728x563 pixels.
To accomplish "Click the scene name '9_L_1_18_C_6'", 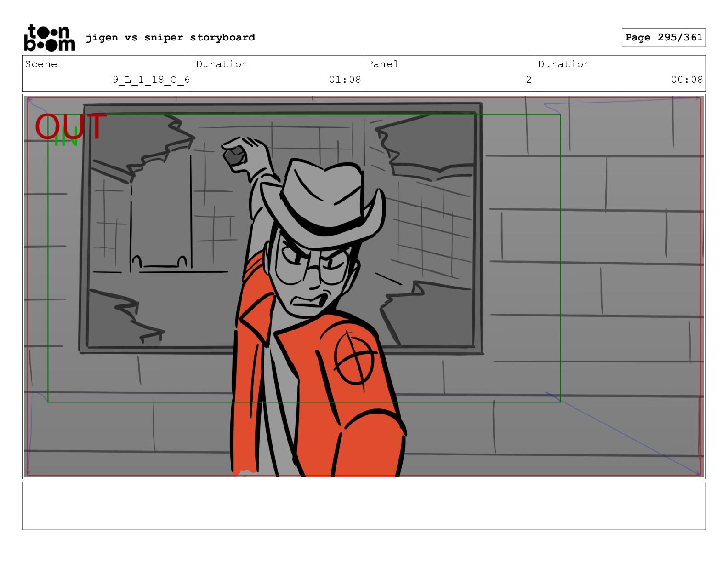I will 151,80.
